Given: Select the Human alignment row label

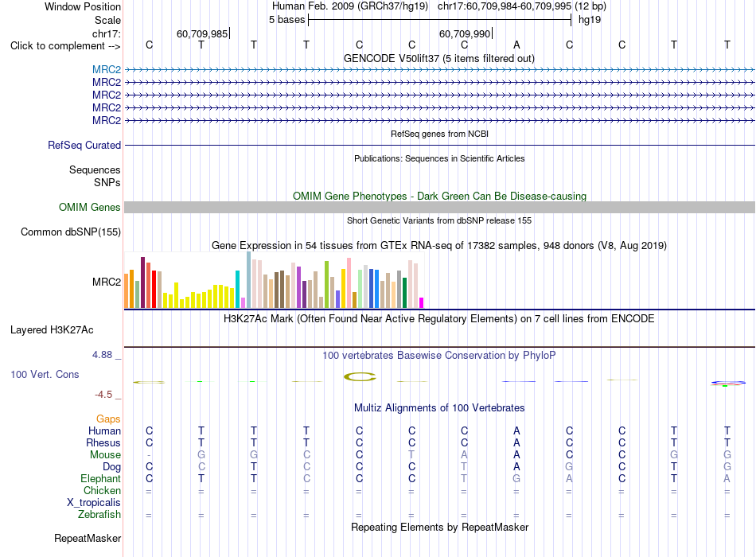Looking at the screenshot, I should [x=104, y=430].
